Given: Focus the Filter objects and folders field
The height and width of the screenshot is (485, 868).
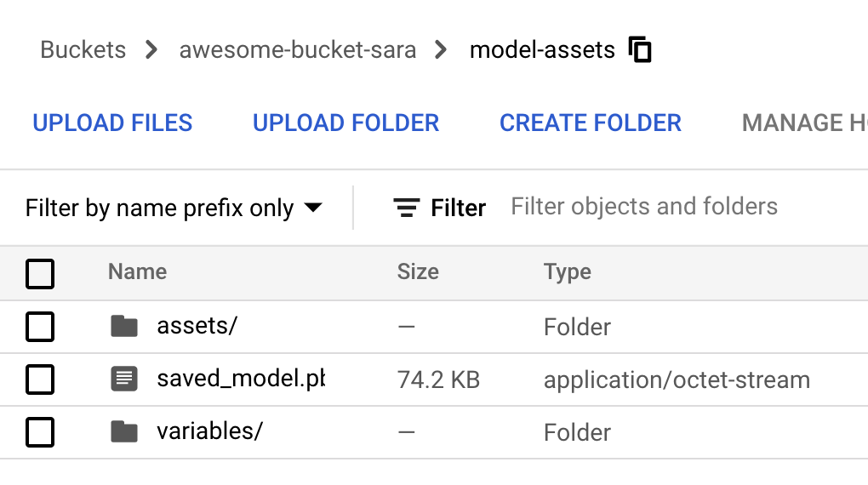Looking at the screenshot, I should (644, 207).
